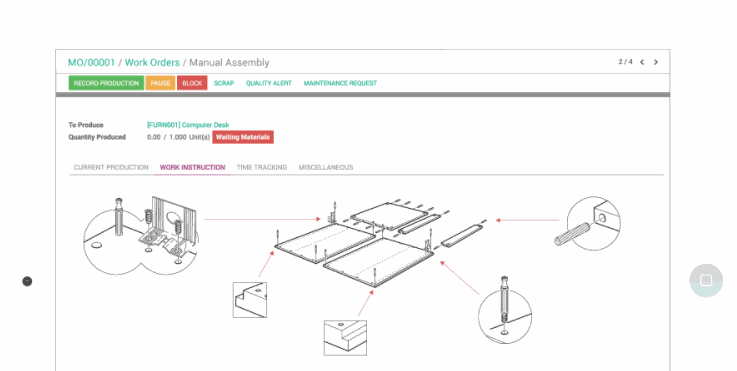Create a Quality Alert
737x371 pixels.
pos(269,83)
